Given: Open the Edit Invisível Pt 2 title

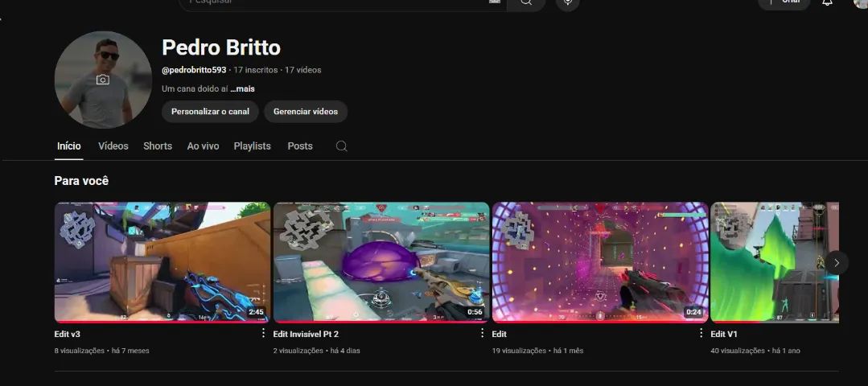Looking at the screenshot, I should point(306,334).
